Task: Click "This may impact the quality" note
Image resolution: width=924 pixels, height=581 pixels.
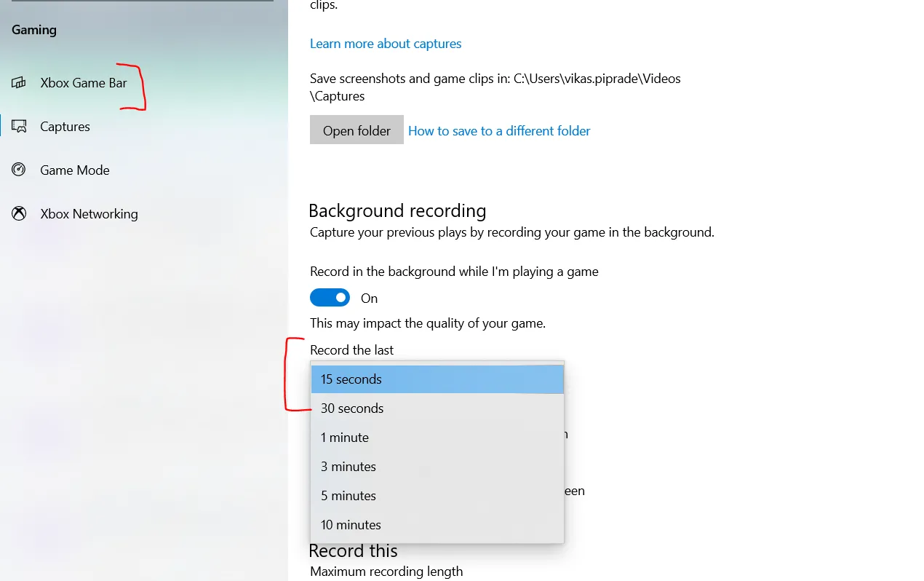Action: [428, 323]
